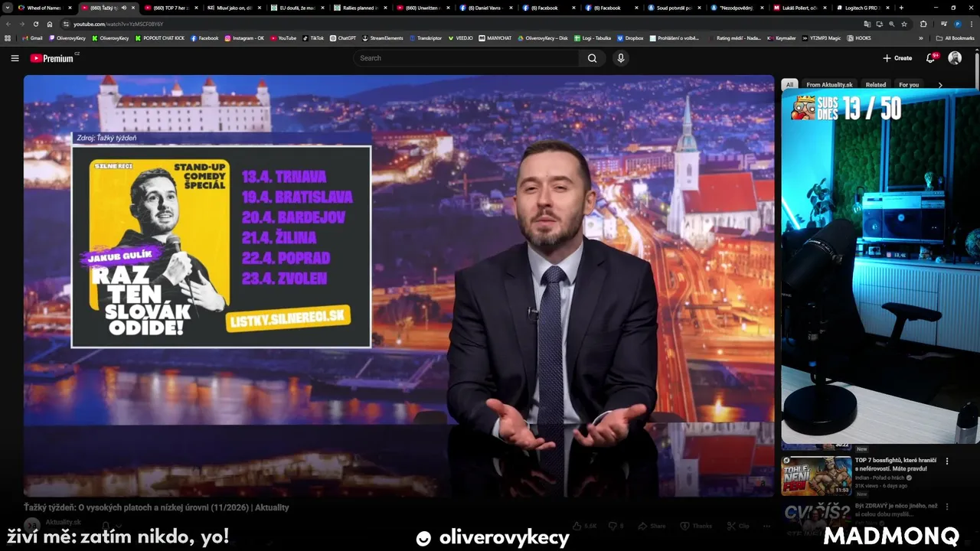Open the apps grid in bookmarks bar
The width and height of the screenshot is (980, 551).
click(x=8, y=37)
